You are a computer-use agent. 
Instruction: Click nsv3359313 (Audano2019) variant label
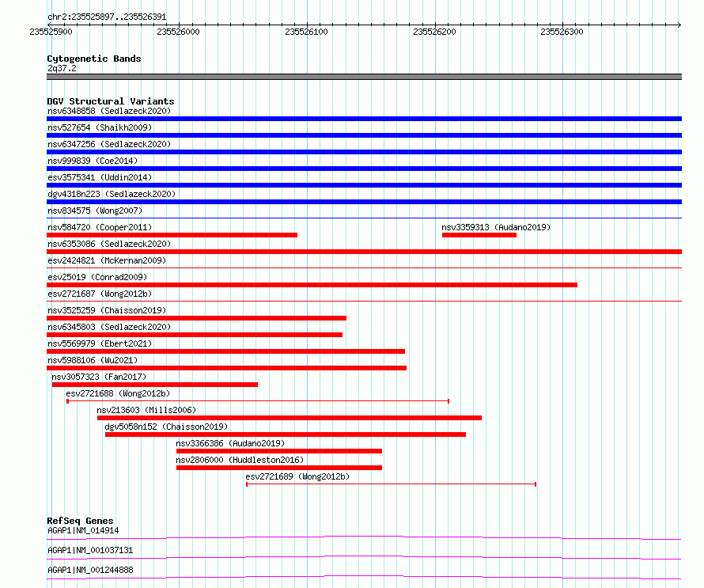[496, 227]
